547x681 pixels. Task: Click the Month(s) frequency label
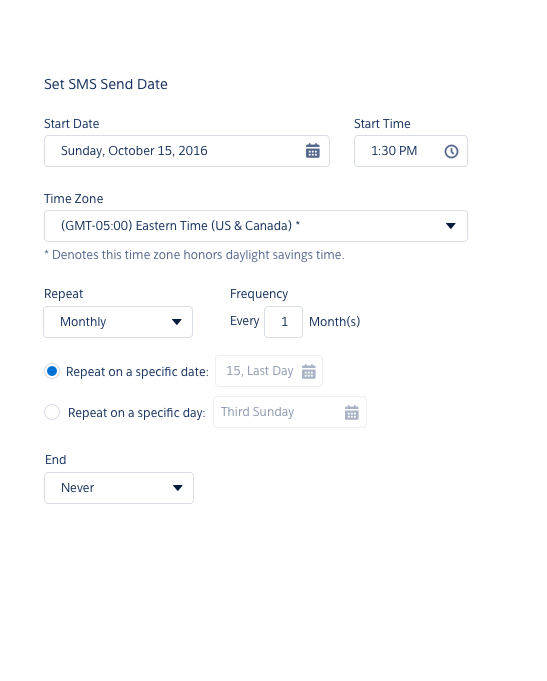(335, 322)
